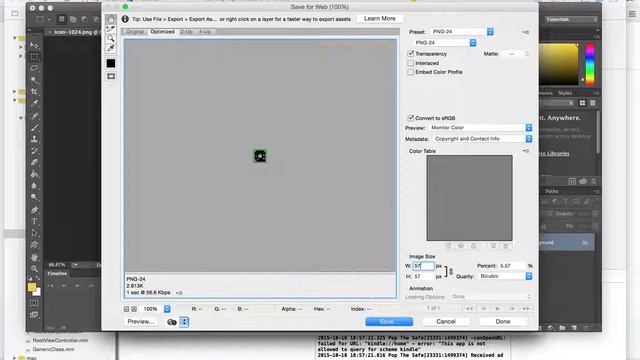
Task: Select the Rectangular Marquee tool
Action: (x=34, y=57)
